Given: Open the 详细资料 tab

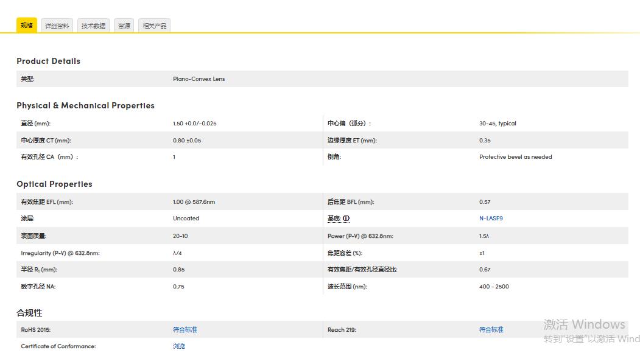Looking at the screenshot, I should click(x=57, y=26).
